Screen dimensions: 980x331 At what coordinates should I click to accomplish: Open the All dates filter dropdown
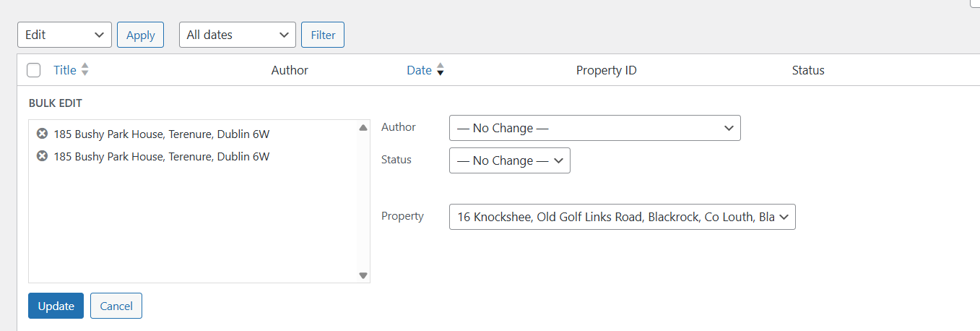pyautogui.click(x=238, y=35)
